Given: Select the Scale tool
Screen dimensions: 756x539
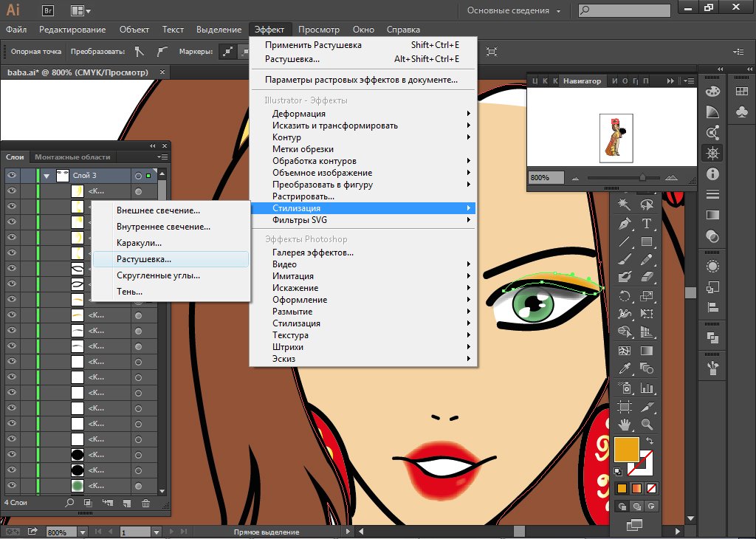Looking at the screenshot, I should 647,296.
